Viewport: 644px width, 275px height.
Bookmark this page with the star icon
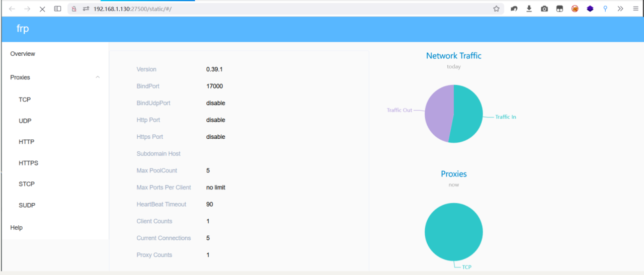pyautogui.click(x=497, y=9)
